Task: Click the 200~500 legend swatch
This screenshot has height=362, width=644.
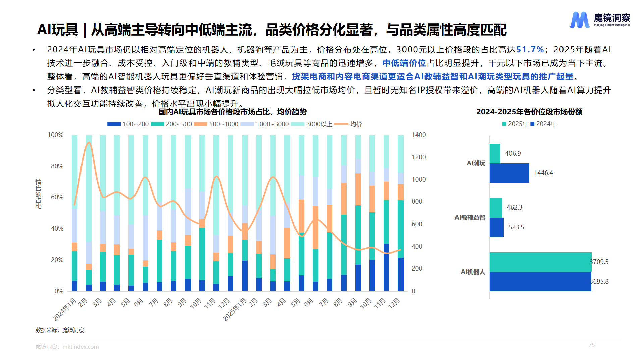Action: click(157, 124)
